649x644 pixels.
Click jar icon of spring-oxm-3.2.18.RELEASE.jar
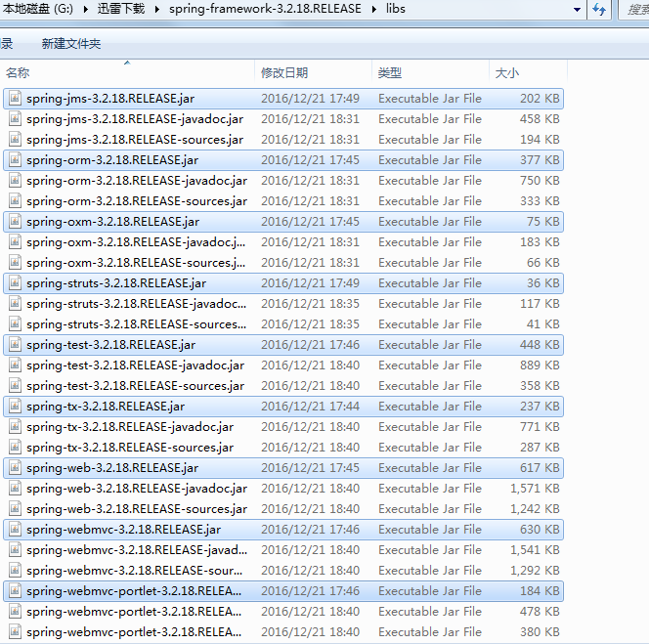[x=16, y=222]
